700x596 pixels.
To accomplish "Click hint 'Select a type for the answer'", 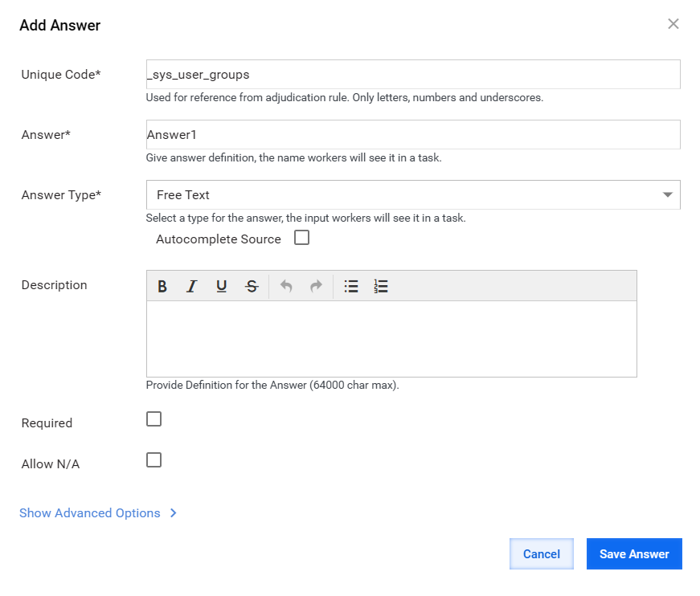I will point(306,218).
